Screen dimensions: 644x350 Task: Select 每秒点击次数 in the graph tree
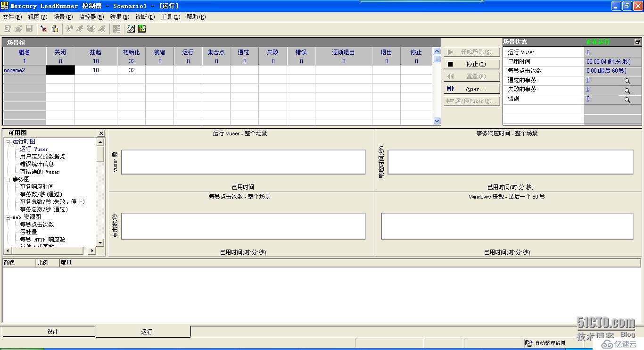[x=37, y=225]
